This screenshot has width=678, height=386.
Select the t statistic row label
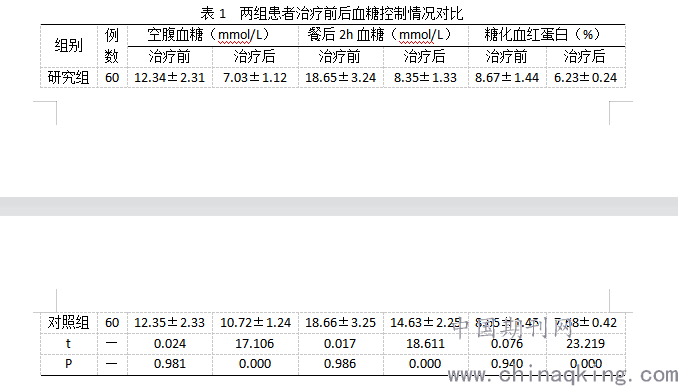click(69, 344)
